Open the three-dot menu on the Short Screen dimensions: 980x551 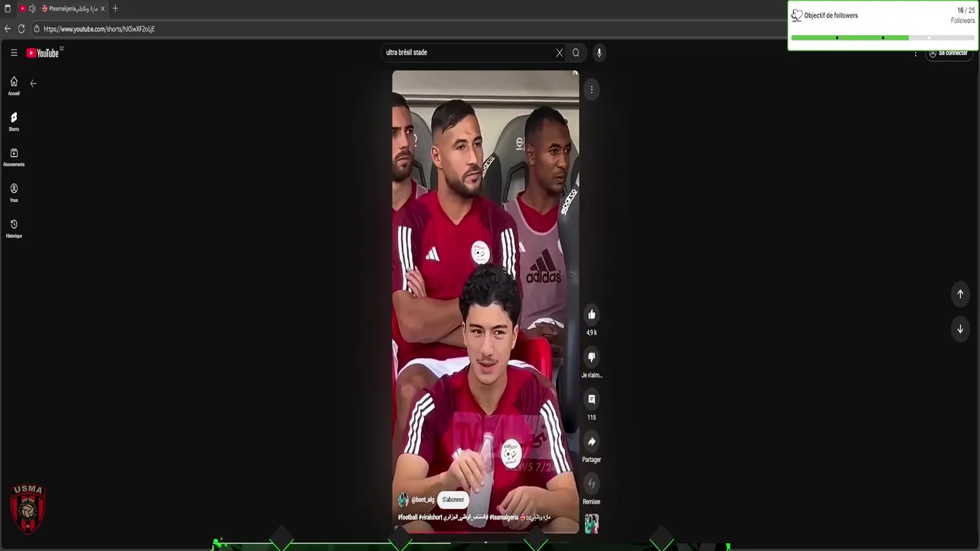(591, 90)
